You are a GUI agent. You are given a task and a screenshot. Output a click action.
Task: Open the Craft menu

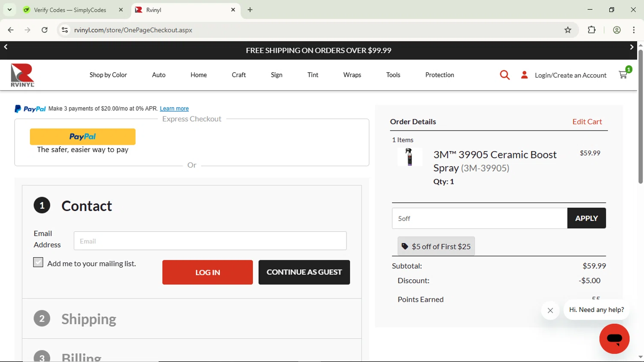pyautogui.click(x=239, y=75)
